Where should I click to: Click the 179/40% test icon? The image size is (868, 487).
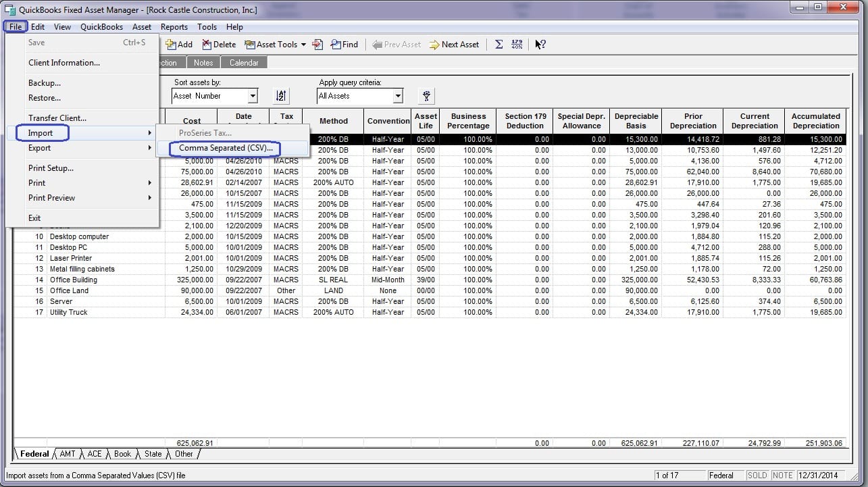point(517,45)
